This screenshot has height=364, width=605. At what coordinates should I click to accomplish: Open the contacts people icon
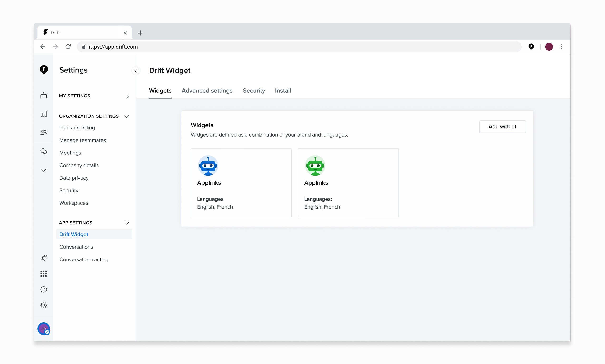pyautogui.click(x=44, y=132)
